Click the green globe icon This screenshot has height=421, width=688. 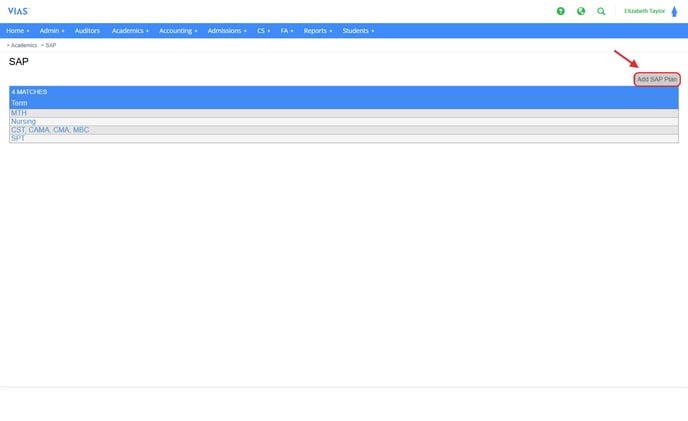coord(581,11)
